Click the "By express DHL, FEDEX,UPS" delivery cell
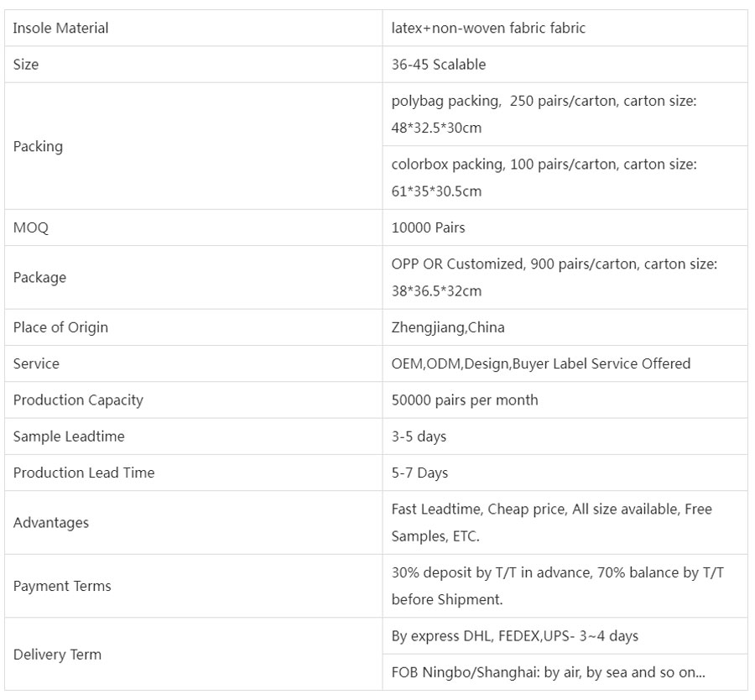 (514, 636)
